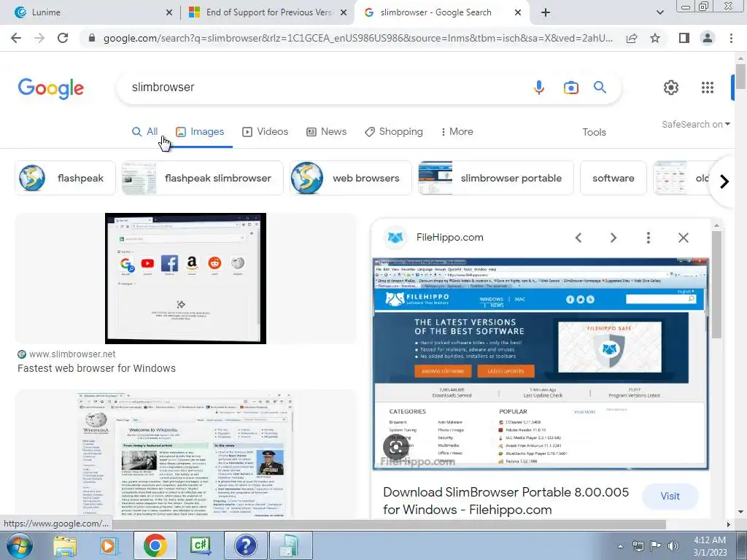Click the Visit button

click(x=670, y=496)
